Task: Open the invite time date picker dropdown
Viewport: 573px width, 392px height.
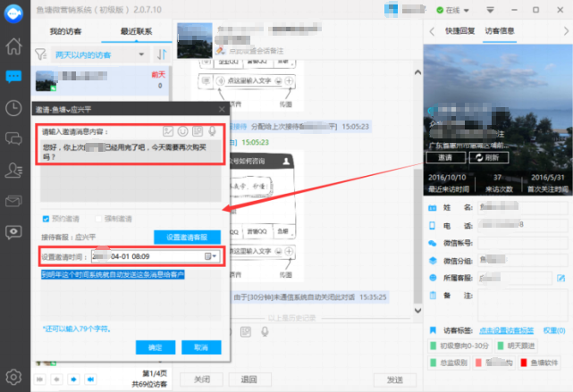Action: (215, 256)
